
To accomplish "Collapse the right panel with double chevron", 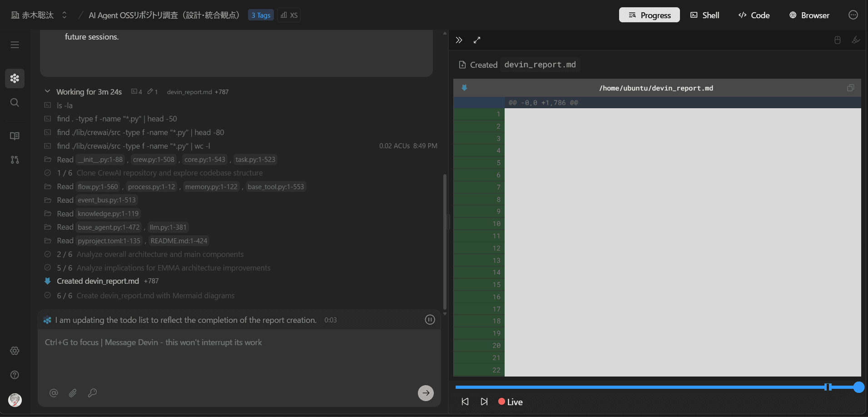I will [459, 40].
